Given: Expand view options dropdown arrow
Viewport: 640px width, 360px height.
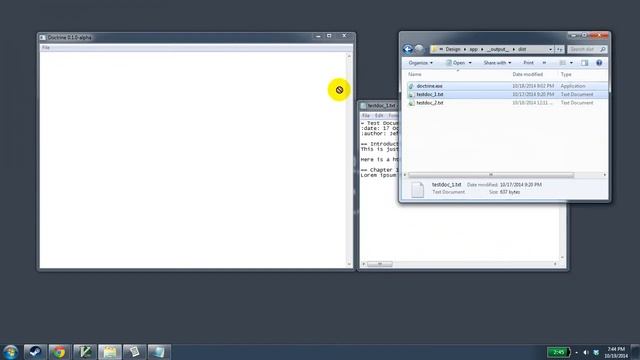Looking at the screenshot, I should (571, 63).
